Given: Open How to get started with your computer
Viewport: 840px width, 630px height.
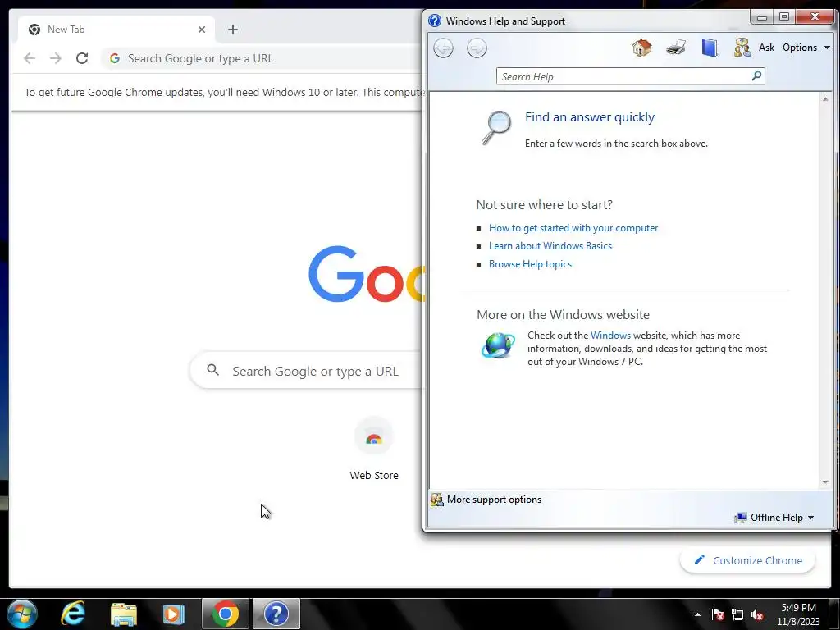Looking at the screenshot, I should pos(573,228).
